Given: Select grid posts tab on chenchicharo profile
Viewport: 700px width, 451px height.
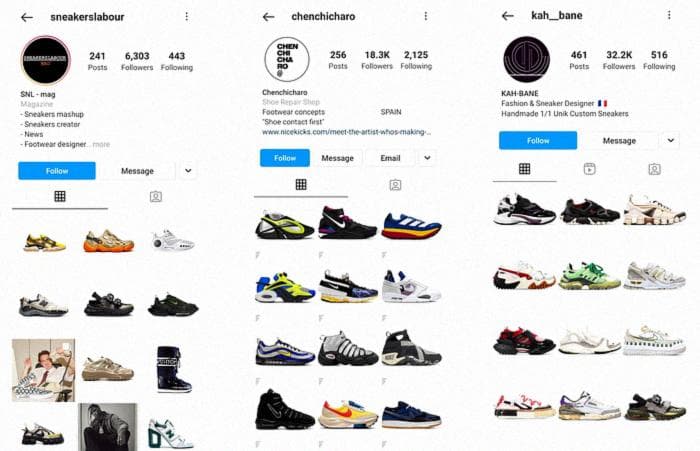Looking at the screenshot, I should pyautogui.click(x=301, y=184).
